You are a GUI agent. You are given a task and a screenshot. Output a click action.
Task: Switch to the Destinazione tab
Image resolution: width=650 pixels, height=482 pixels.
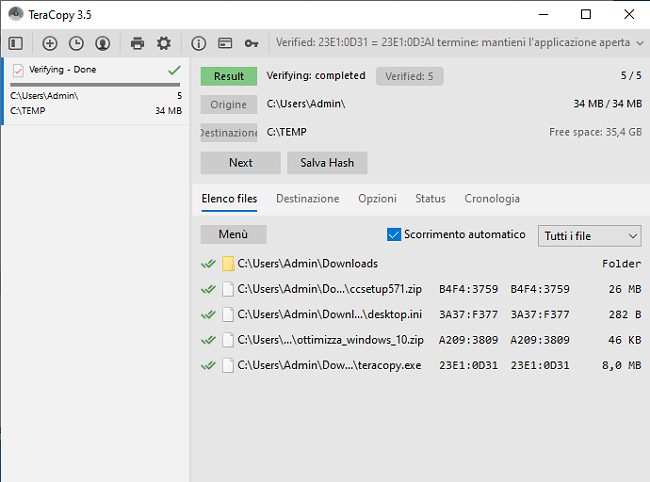307,199
